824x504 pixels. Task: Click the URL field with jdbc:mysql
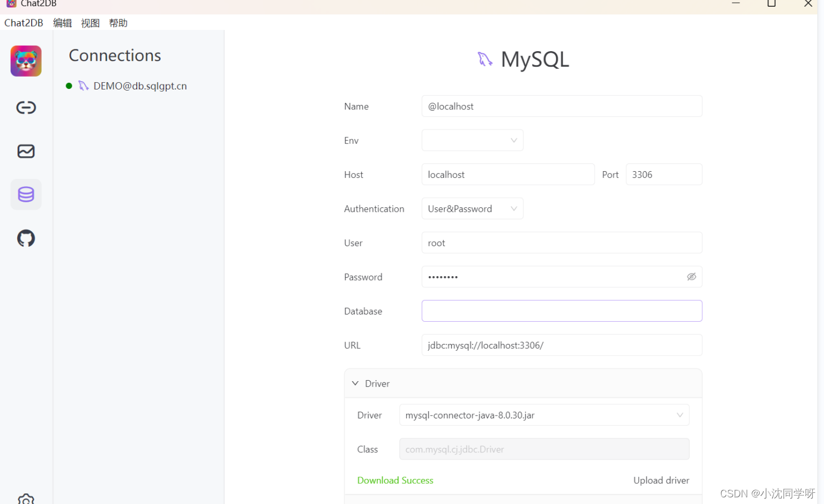[x=562, y=345]
